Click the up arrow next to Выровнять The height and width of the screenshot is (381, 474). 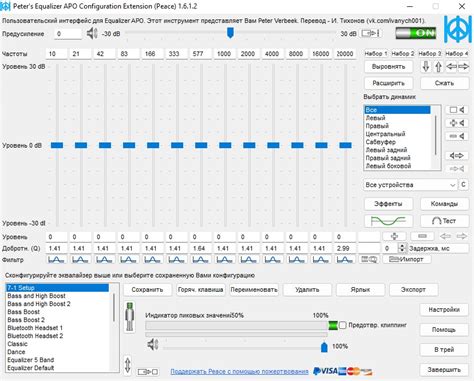pyautogui.click(x=438, y=66)
